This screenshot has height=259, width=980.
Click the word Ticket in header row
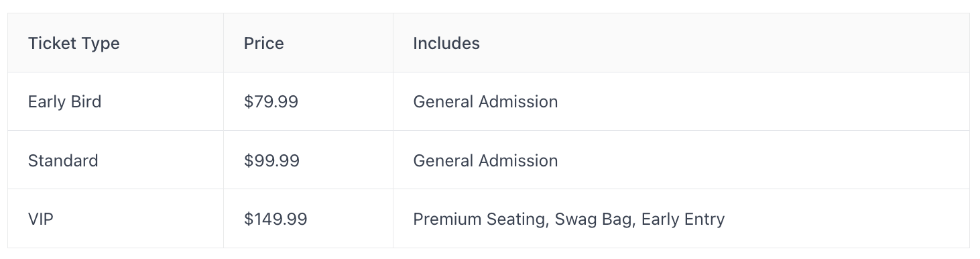click(x=52, y=43)
